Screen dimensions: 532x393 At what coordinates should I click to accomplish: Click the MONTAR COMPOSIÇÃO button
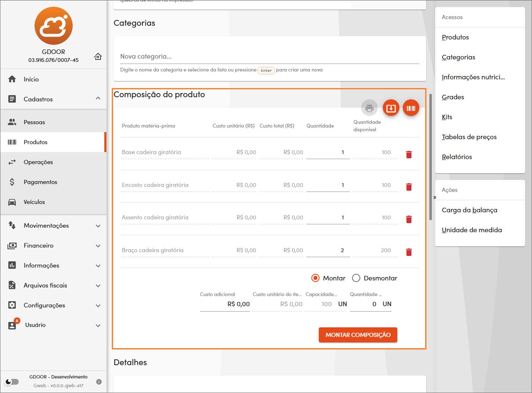click(358, 335)
